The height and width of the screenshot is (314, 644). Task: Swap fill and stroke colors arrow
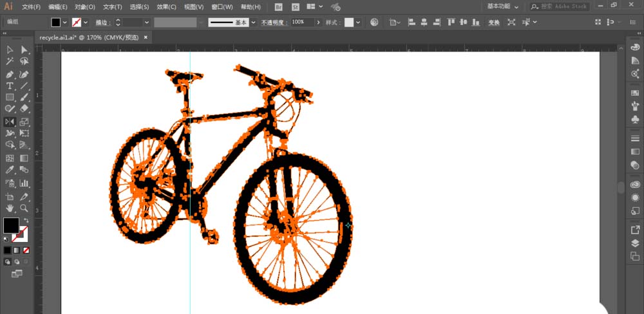[x=26, y=220]
